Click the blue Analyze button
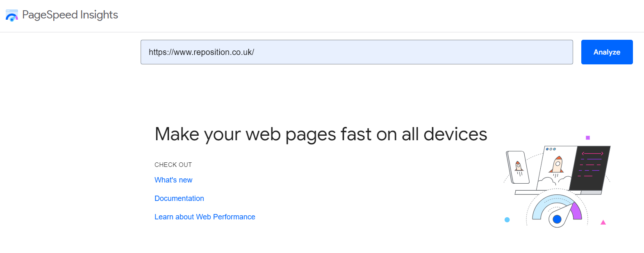Screen dimensions: 644x253 click(x=607, y=52)
